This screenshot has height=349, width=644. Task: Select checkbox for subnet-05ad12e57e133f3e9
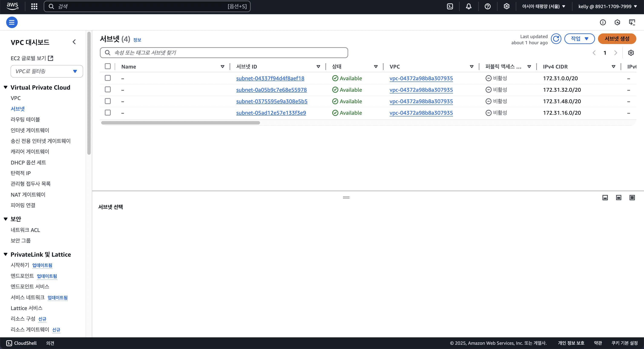[108, 113]
